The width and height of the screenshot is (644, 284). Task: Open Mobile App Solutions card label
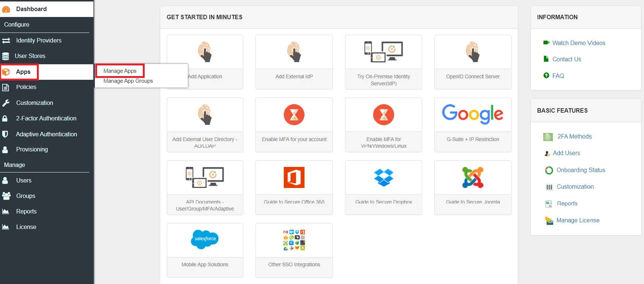point(205,264)
